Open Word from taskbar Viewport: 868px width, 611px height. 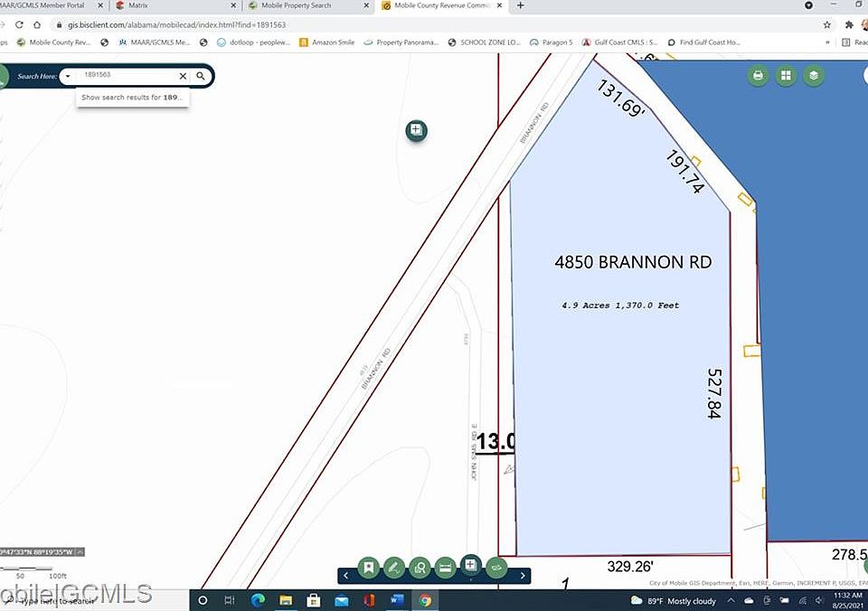(x=397, y=600)
